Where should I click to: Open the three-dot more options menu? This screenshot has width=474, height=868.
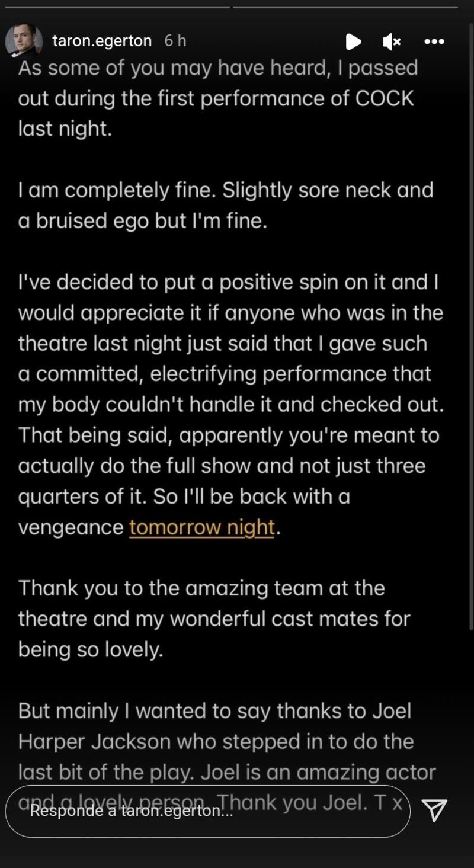[x=434, y=41]
